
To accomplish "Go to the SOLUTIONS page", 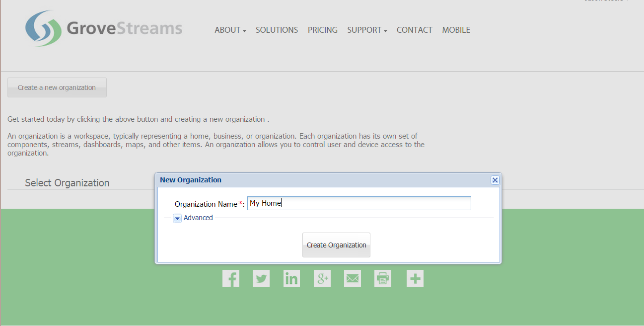I will pyautogui.click(x=277, y=30).
